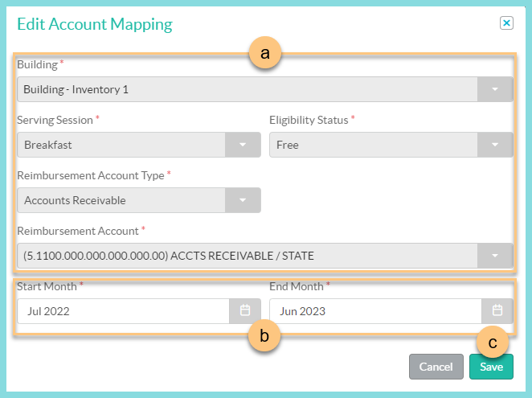Click the orange marker labeled b
Screen dimensions: 532x398
[265, 336]
